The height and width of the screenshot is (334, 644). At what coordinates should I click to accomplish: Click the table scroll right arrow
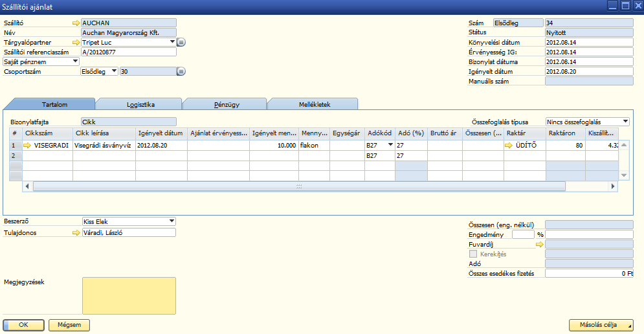coord(613,186)
